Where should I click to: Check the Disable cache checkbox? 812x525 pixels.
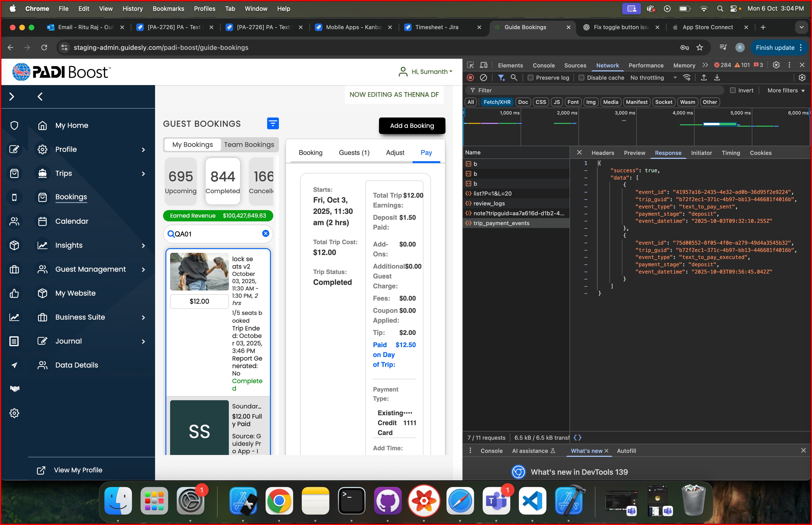[582, 78]
